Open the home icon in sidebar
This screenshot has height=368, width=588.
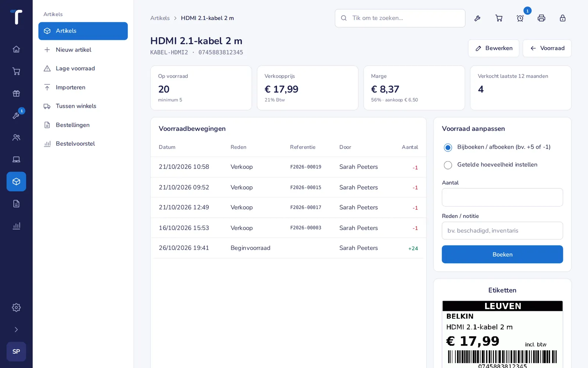(16, 49)
